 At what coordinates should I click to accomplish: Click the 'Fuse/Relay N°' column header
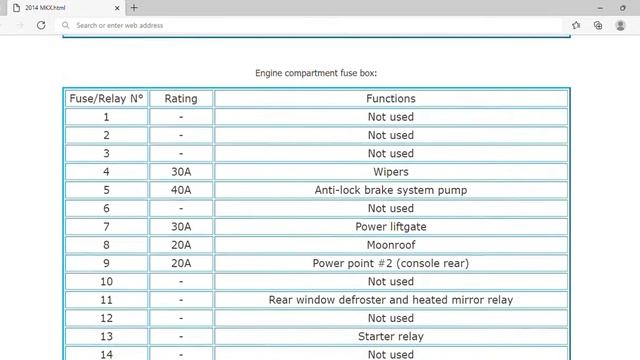click(106, 98)
